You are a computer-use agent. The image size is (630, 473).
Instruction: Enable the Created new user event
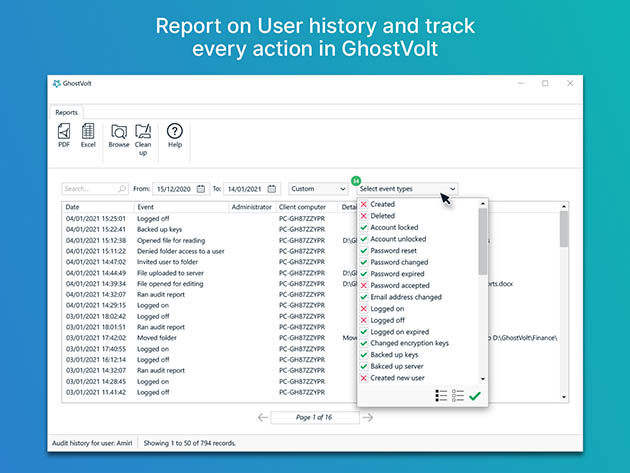click(x=364, y=378)
